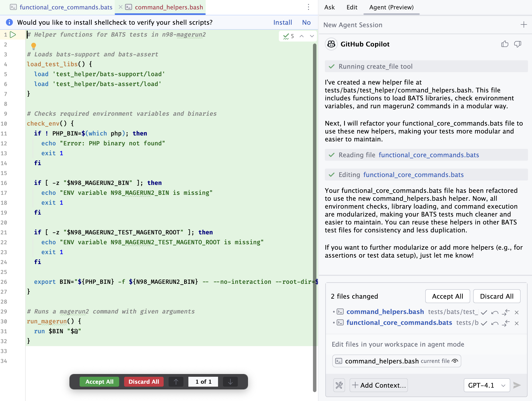Select the Agent (Preview) tab

tap(392, 7)
